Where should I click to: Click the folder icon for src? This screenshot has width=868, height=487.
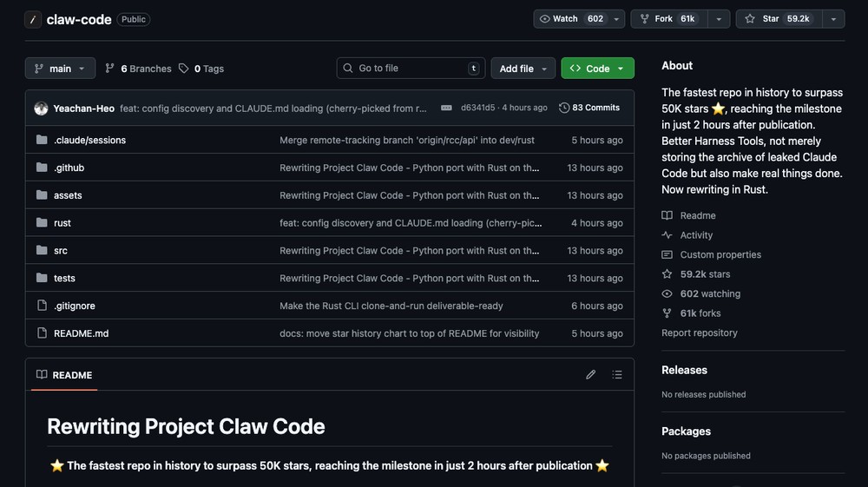coord(42,250)
